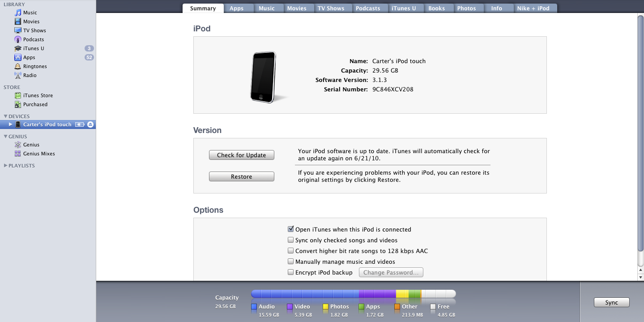Click the Restore button
The width and height of the screenshot is (644, 322).
(242, 176)
